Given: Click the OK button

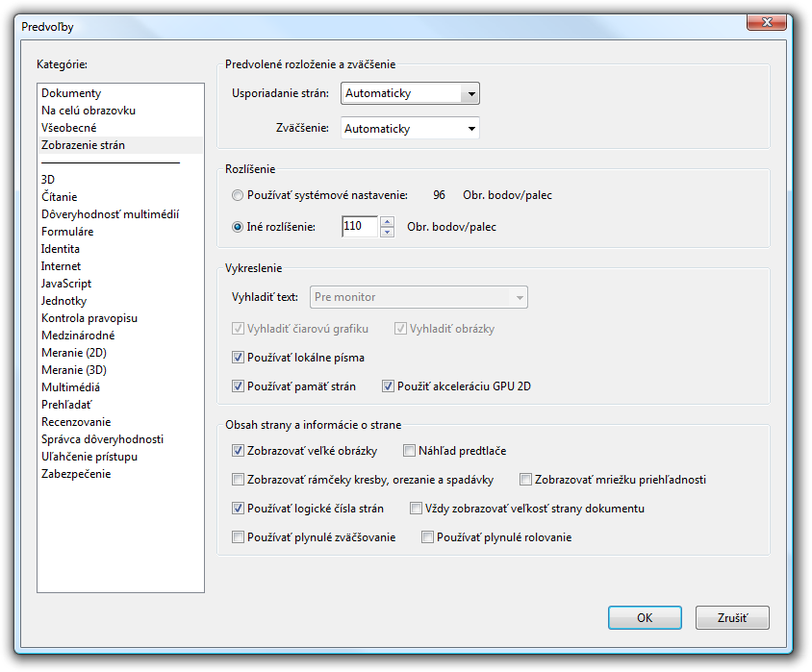Looking at the screenshot, I should pos(646,618).
